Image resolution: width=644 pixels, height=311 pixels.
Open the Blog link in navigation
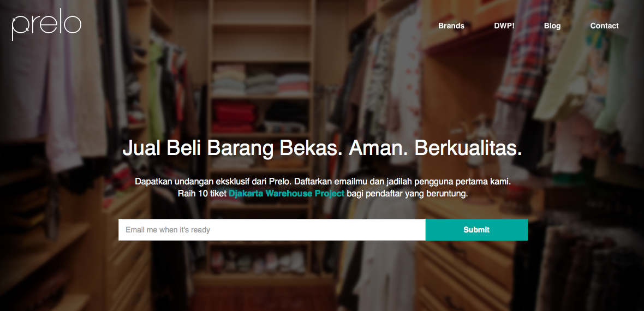[x=552, y=26]
